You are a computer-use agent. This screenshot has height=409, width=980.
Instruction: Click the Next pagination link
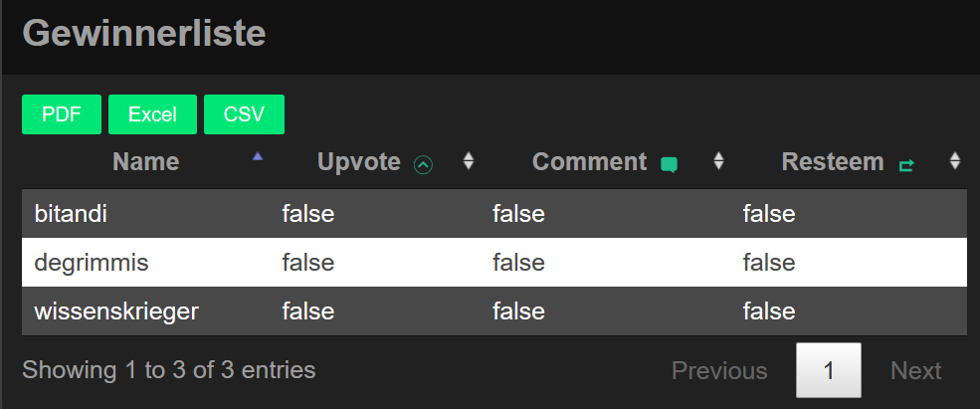915,371
